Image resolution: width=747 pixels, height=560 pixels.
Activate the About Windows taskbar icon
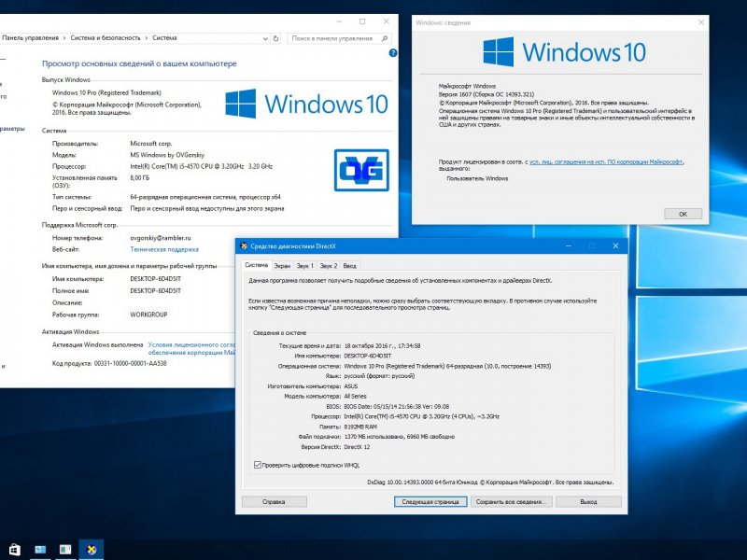(65, 550)
